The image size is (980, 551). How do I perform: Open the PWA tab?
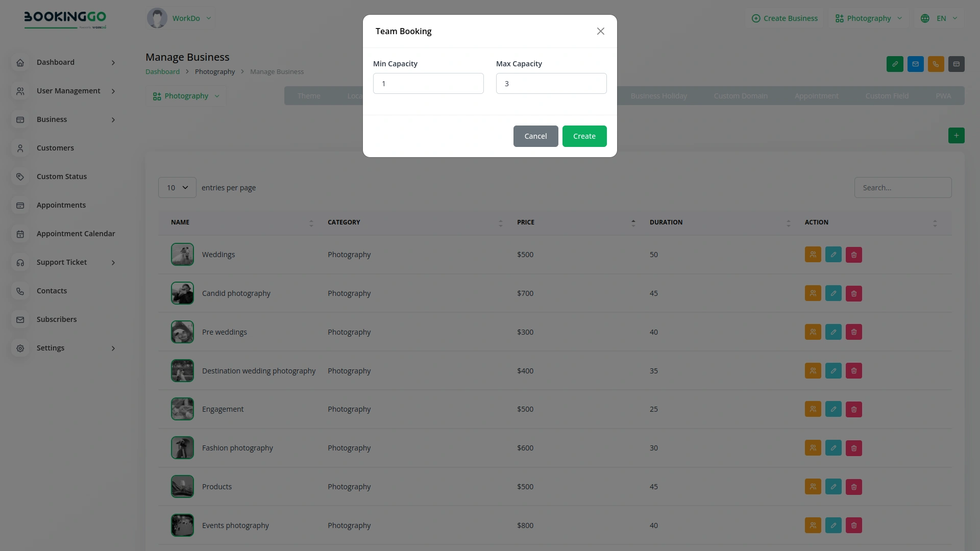coord(943,95)
